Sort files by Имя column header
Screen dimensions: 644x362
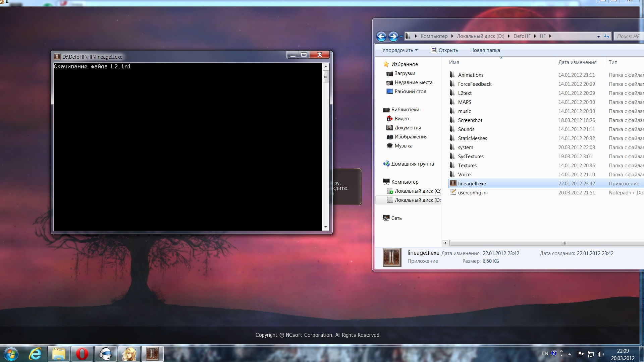[454, 62]
